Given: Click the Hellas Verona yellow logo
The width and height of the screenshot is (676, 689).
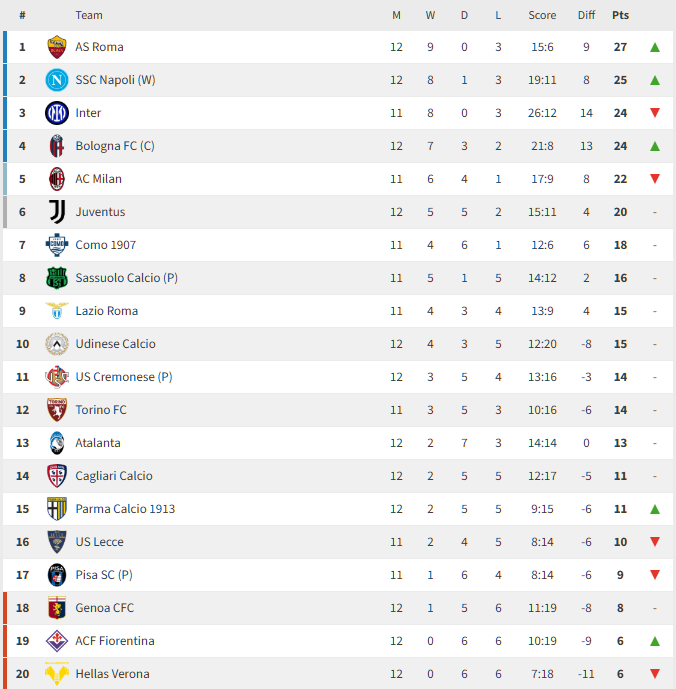Looking at the screenshot, I should tap(57, 674).
